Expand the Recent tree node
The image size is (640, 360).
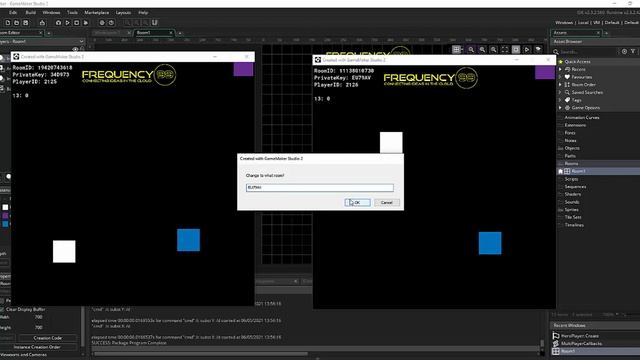(560, 69)
